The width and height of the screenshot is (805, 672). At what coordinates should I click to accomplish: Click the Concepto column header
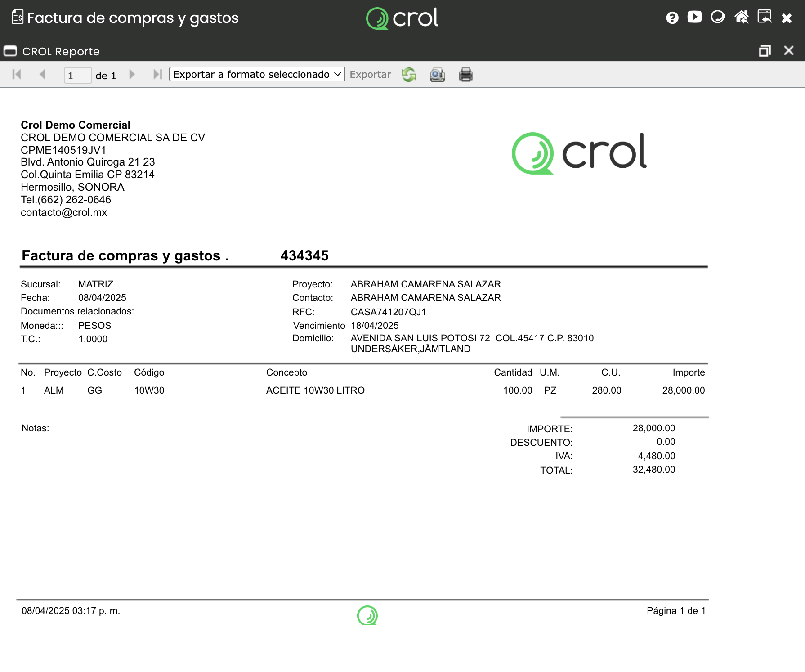point(286,372)
